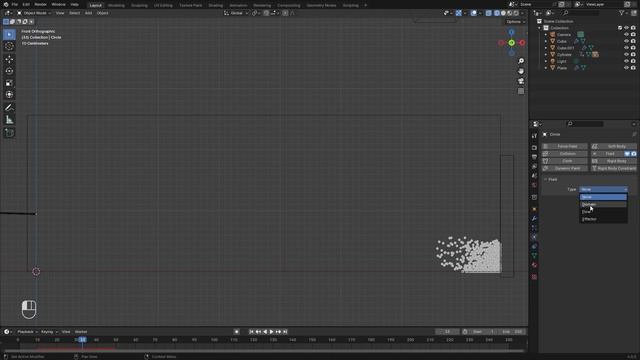Expand the Cylinder item in outliner
640x360 pixels.
coord(546,55)
